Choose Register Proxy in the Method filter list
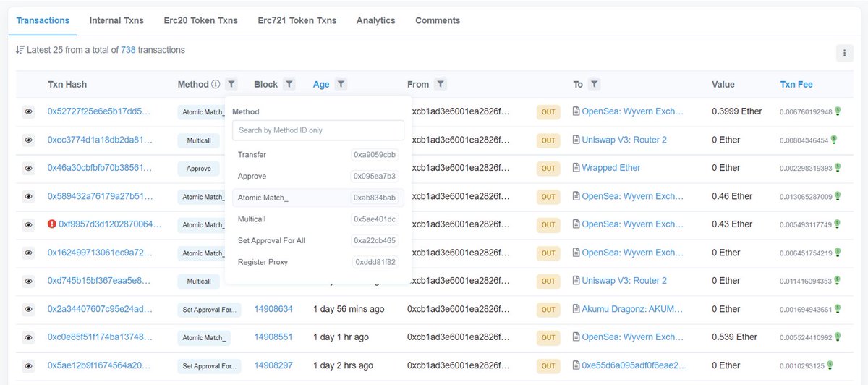 point(318,262)
